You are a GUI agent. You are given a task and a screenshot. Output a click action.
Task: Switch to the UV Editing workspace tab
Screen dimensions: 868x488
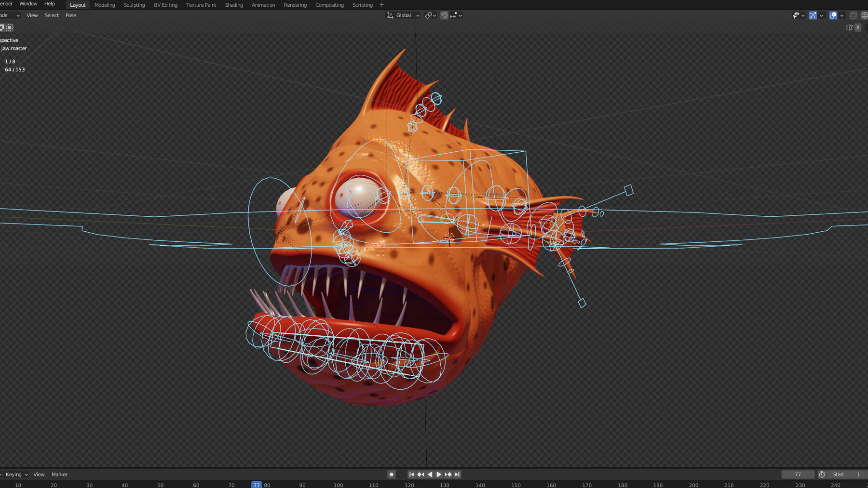165,5
